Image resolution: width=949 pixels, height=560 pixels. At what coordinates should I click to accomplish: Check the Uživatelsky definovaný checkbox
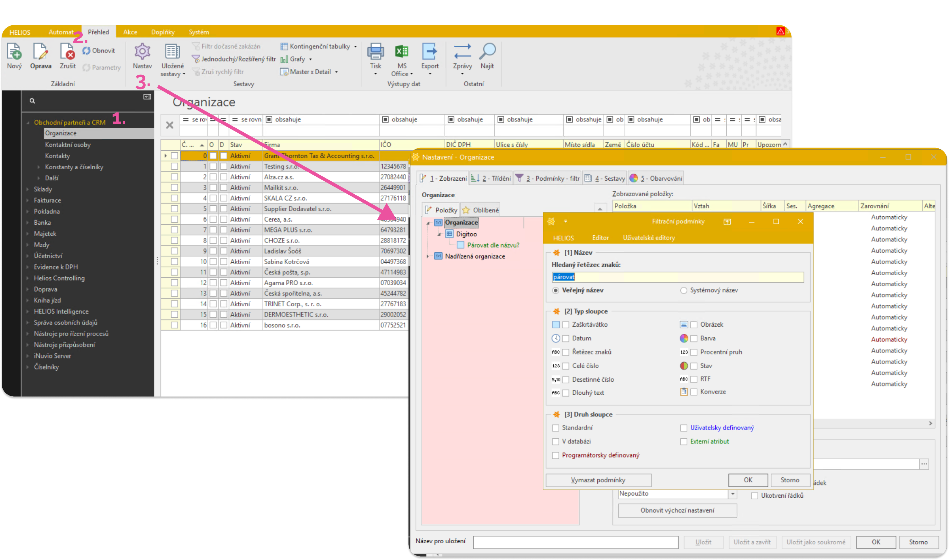pos(683,428)
